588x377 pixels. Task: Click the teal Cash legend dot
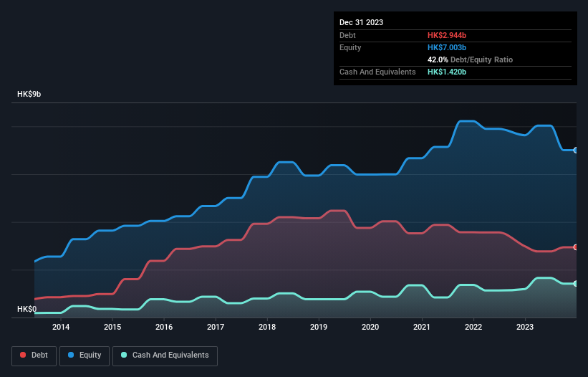tap(124, 355)
